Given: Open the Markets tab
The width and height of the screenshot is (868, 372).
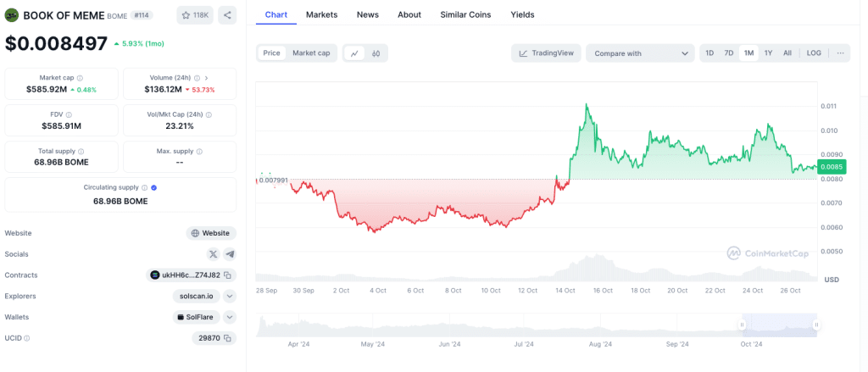Looking at the screenshot, I should pyautogui.click(x=321, y=15).
